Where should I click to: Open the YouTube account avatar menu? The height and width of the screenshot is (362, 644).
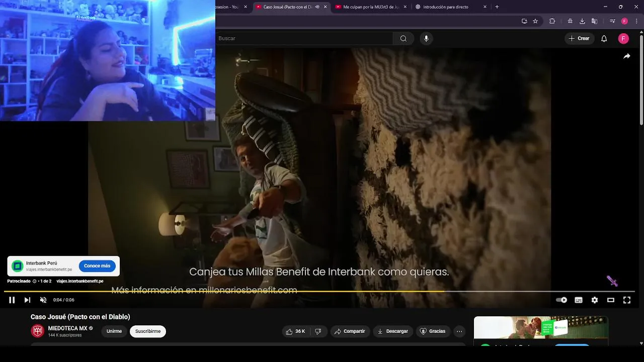pyautogui.click(x=623, y=39)
